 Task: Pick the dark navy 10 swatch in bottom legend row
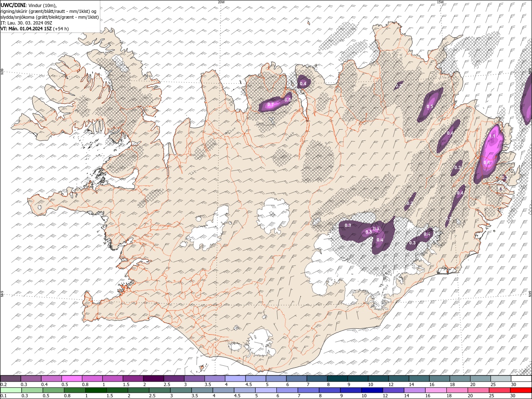coord(372,390)
